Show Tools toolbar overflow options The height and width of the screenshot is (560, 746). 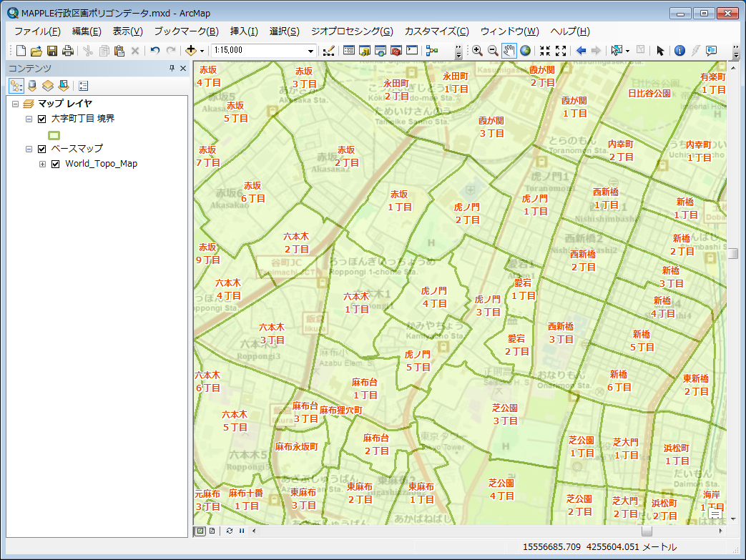(x=736, y=51)
